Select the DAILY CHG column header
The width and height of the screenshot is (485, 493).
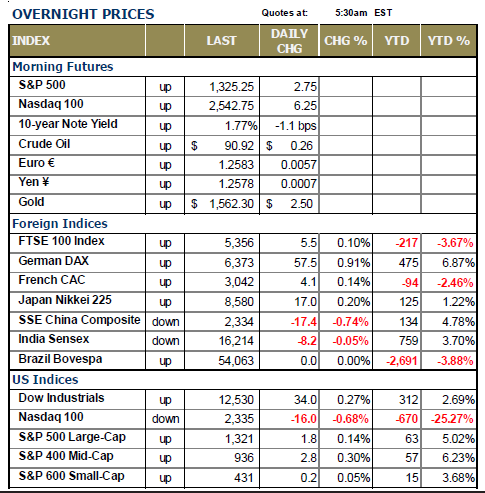pyautogui.click(x=289, y=41)
